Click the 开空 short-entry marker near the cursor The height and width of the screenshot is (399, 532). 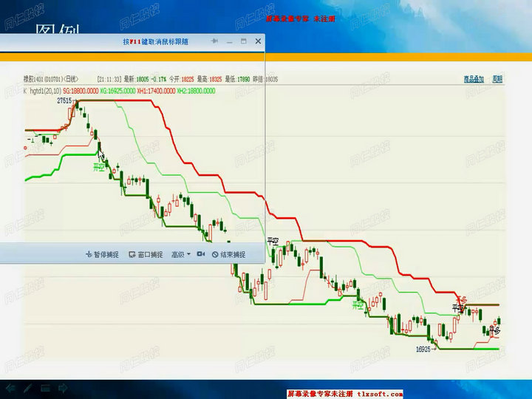[x=98, y=168]
